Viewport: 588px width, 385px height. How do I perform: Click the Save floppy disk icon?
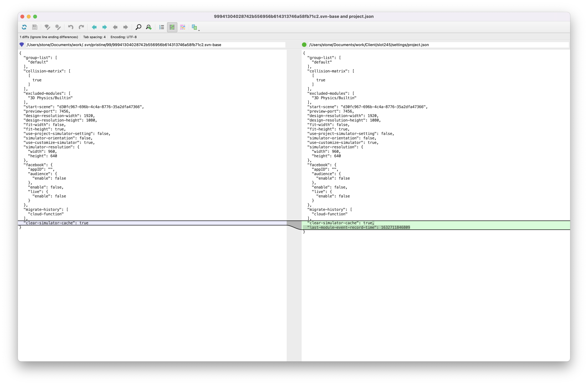[x=35, y=27]
